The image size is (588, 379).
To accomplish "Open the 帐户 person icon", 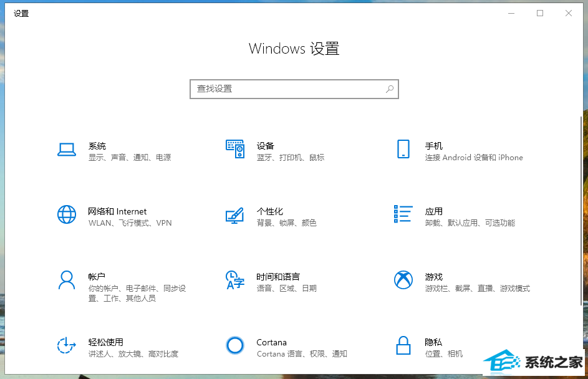I will [x=67, y=280].
